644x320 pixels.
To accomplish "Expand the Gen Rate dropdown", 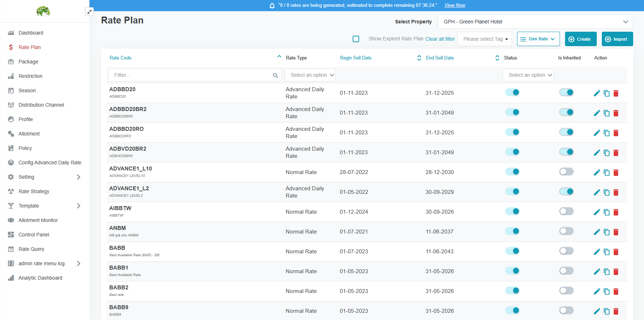I will [x=538, y=39].
